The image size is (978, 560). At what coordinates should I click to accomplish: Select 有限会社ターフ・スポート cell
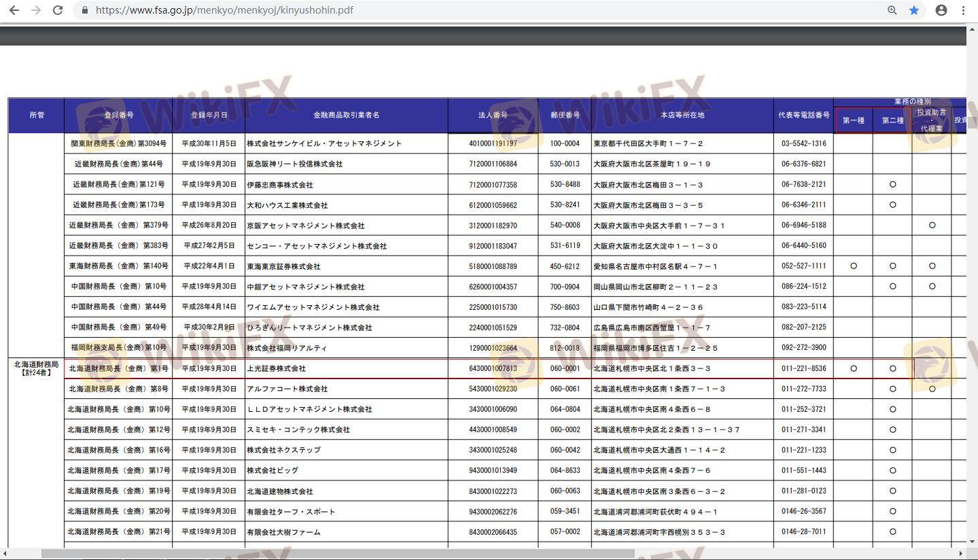click(347, 511)
